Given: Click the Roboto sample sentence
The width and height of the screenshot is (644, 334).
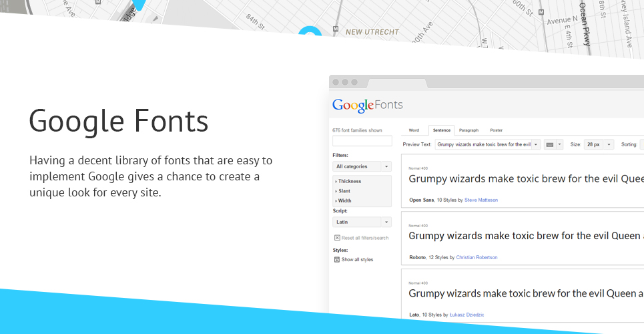Looking at the screenshot, I should coord(526,236).
